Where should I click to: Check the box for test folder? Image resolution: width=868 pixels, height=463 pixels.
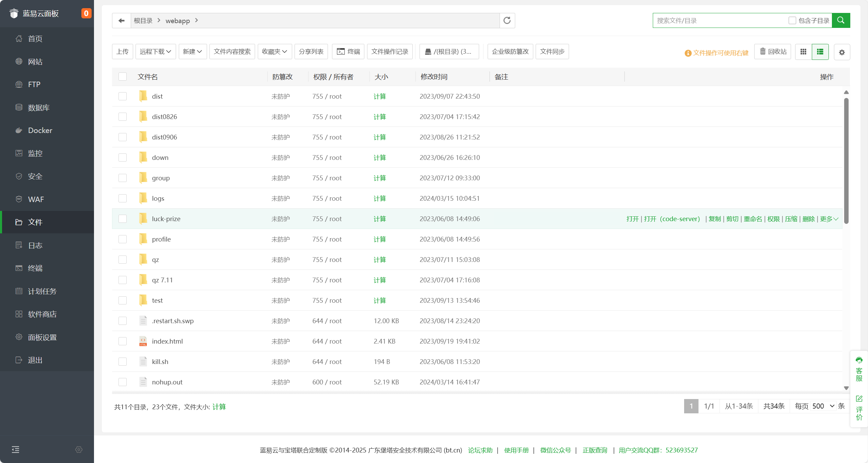(x=123, y=300)
